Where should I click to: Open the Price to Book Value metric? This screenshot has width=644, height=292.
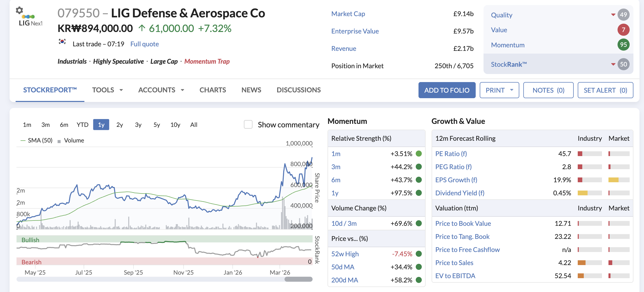click(463, 224)
